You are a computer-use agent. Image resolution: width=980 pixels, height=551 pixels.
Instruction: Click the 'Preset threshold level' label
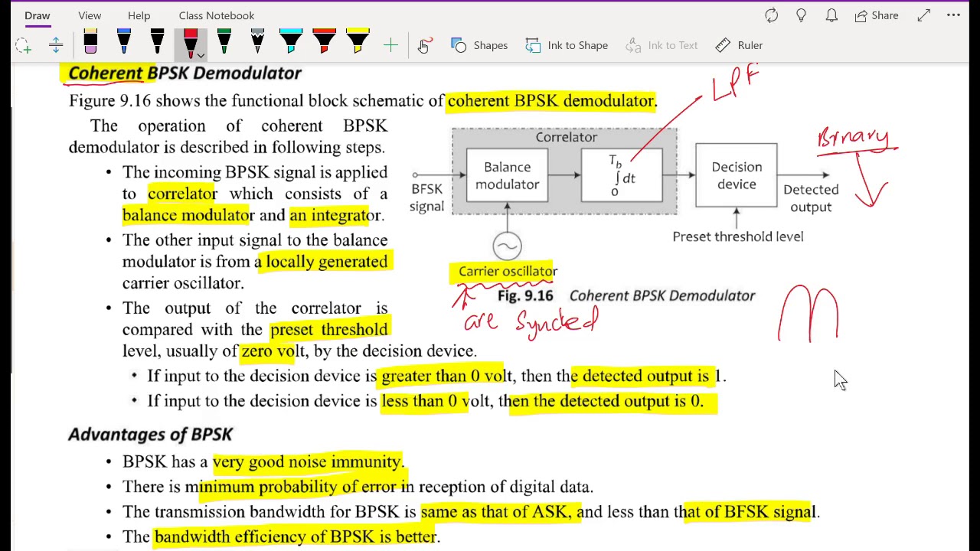click(738, 236)
